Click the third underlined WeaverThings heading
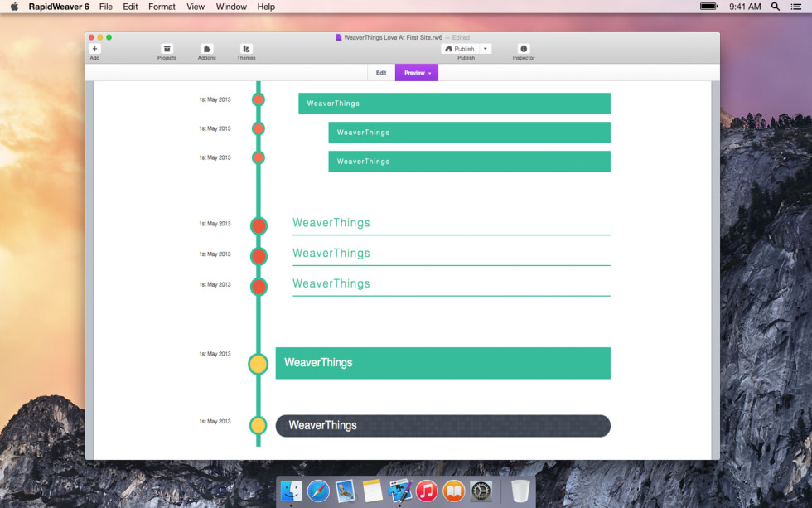This screenshot has width=812, height=508. 331,283
